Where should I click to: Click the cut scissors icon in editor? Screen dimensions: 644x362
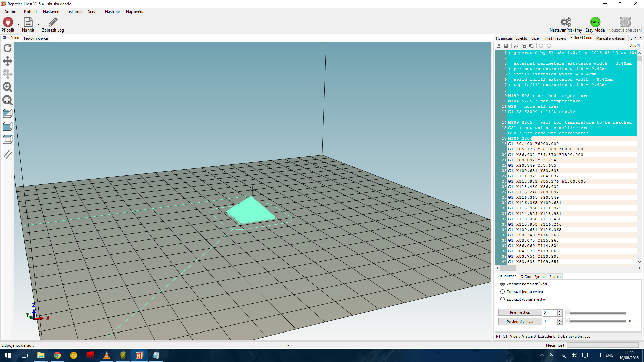pyautogui.click(x=516, y=46)
